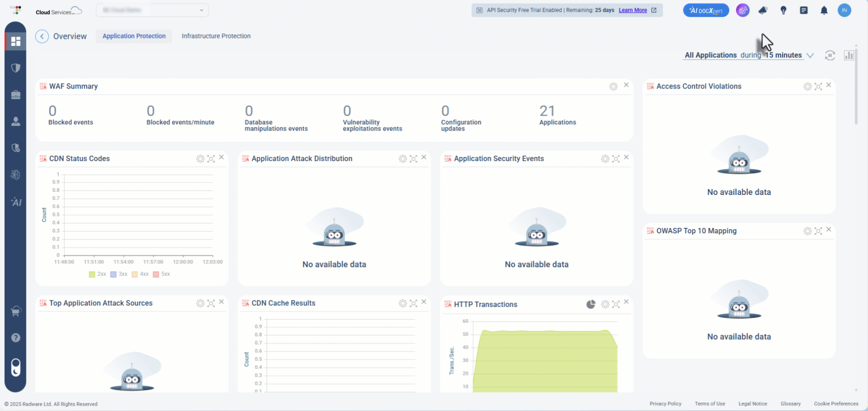Viewport: 868px width, 411px height.
Task: Open the briefcase icon in sidebar
Action: (16, 95)
